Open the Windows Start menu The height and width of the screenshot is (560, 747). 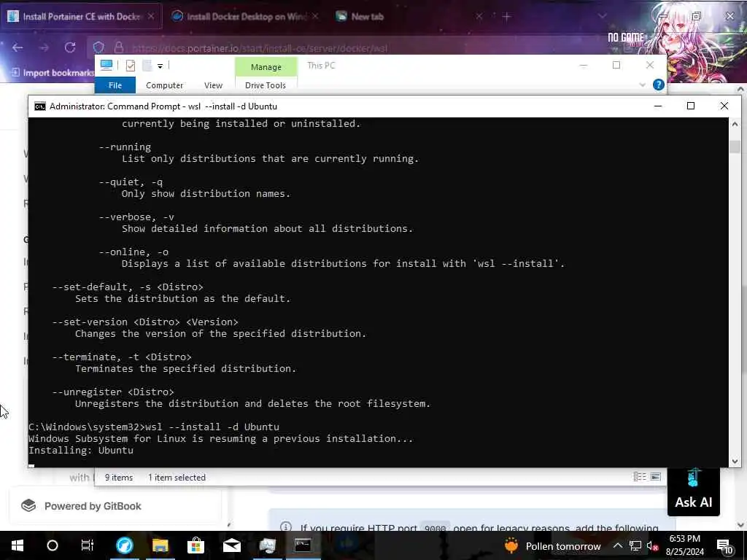(18, 545)
